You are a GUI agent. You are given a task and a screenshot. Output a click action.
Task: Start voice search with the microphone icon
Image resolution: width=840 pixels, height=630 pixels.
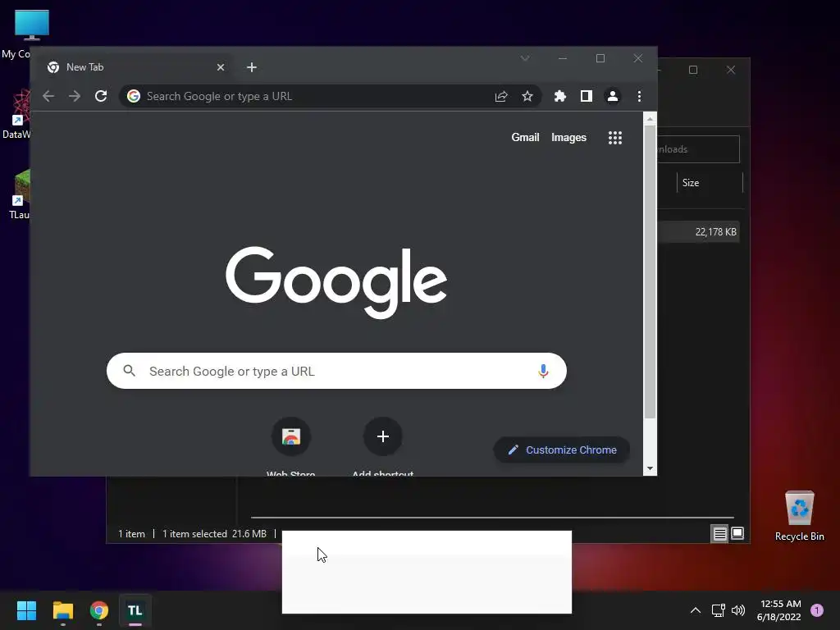pyautogui.click(x=543, y=371)
